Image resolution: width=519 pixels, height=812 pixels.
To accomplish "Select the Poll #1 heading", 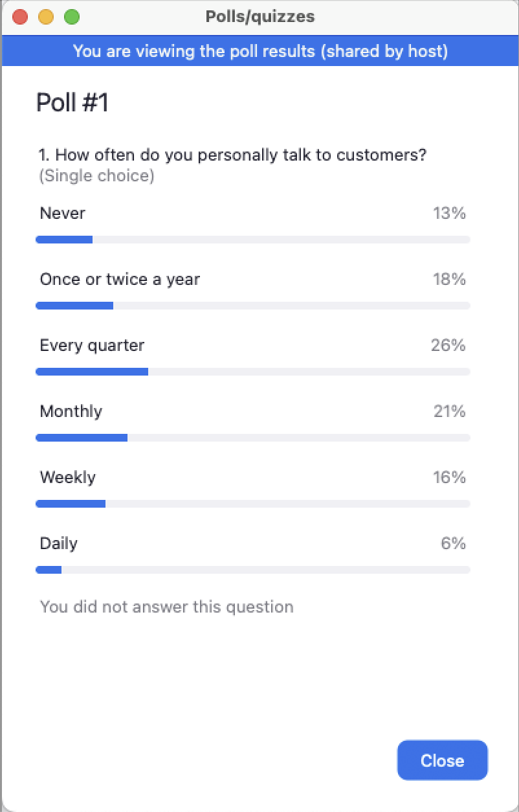I will 72,102.
